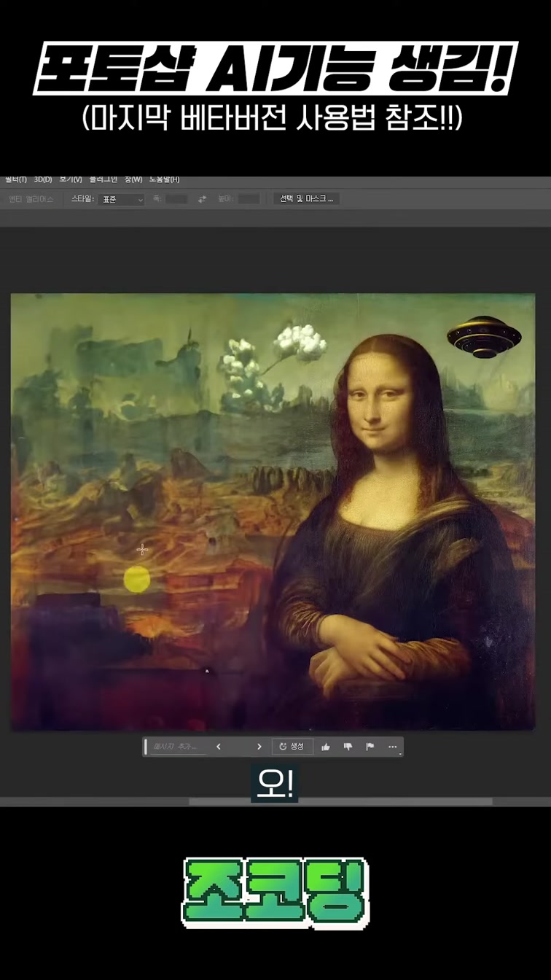The image size is (551, 980).
Task: Open the 필터(T) menu
Action: tap(15, 179)
